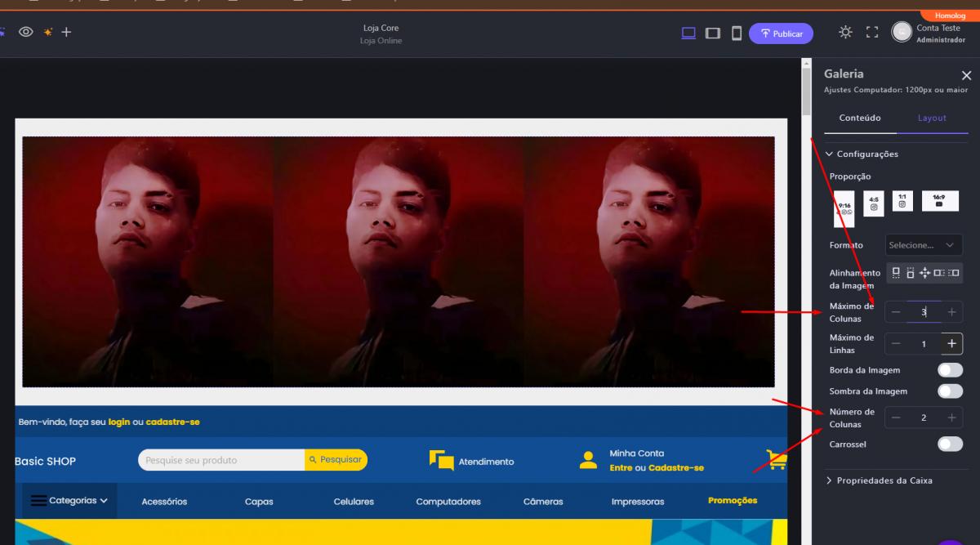Screen dimensions: 980x545
Task: Enable the Carrossel toggle
Action: pos(950,444)
